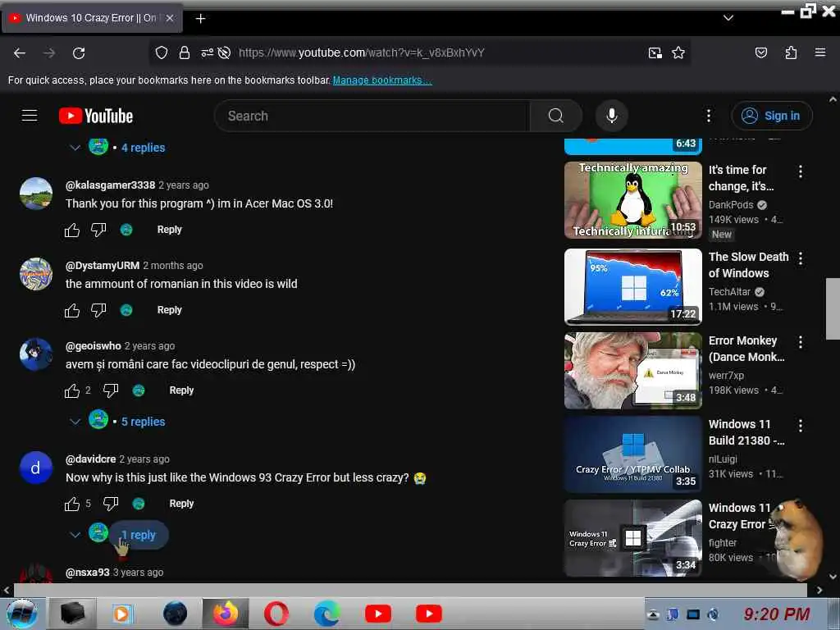The width and height of the screenshot is (840, 630).
Task: Click the YouTube Search input field
Action: [x=372, y=116]
